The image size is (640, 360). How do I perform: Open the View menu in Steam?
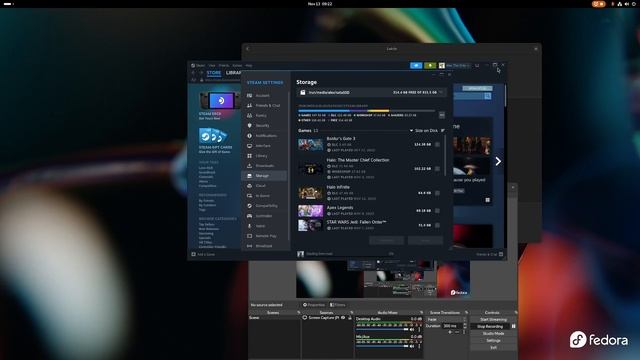pos(212,65)
